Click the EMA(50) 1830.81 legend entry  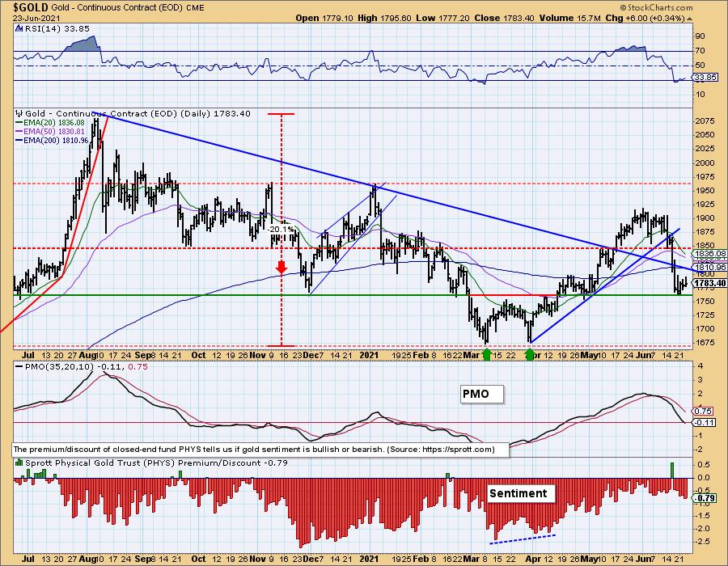[x=50, y=131]
